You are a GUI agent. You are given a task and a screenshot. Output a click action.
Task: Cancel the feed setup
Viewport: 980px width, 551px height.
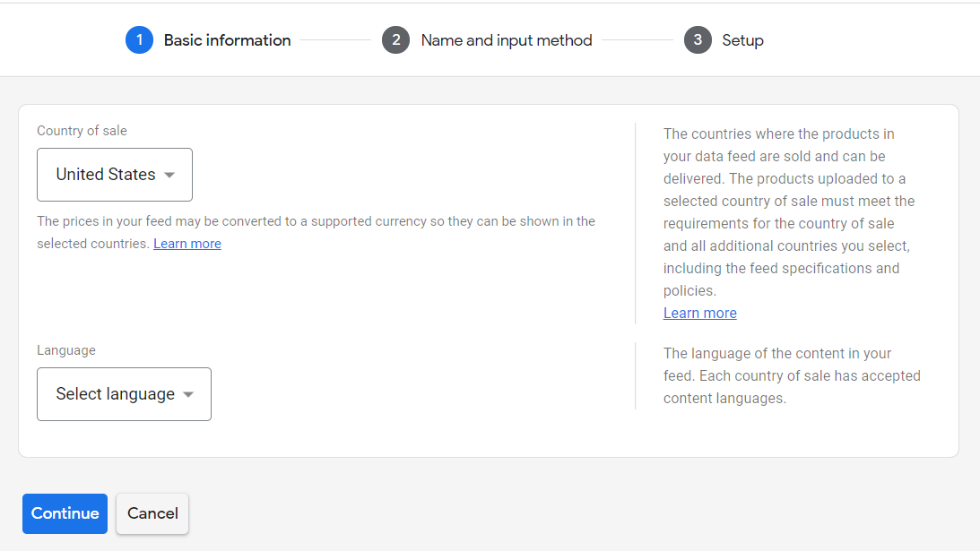pyautogui.click(x=152, y=513)
